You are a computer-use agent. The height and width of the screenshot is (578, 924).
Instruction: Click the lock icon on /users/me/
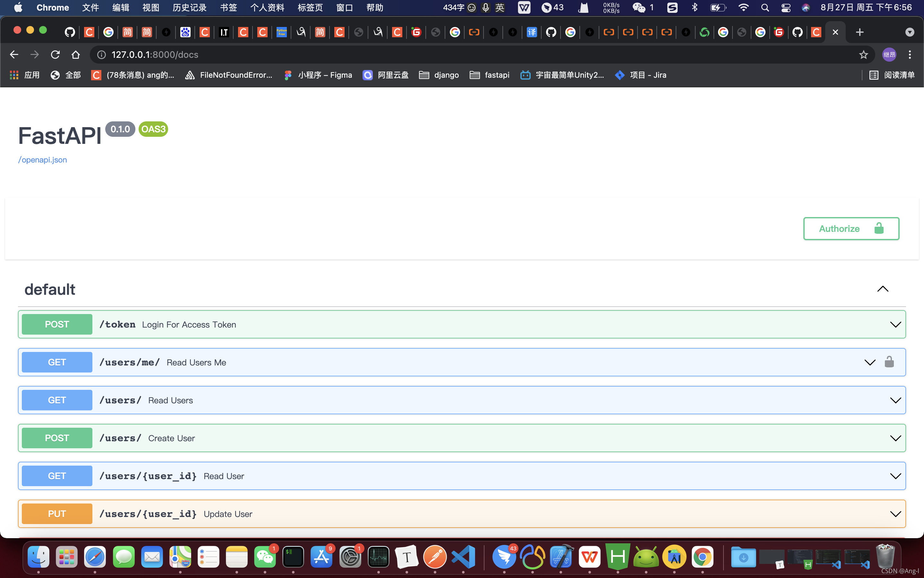pyautogui.click(x=889, y=362)
